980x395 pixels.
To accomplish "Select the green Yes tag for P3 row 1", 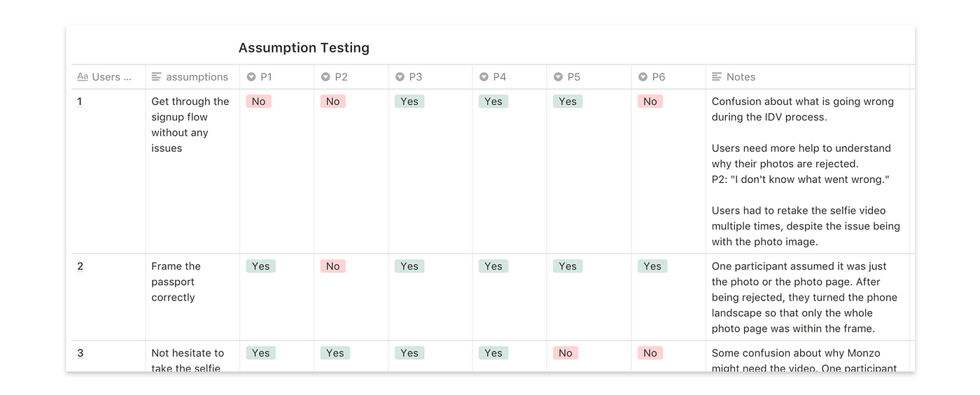I will coord(409,102).
